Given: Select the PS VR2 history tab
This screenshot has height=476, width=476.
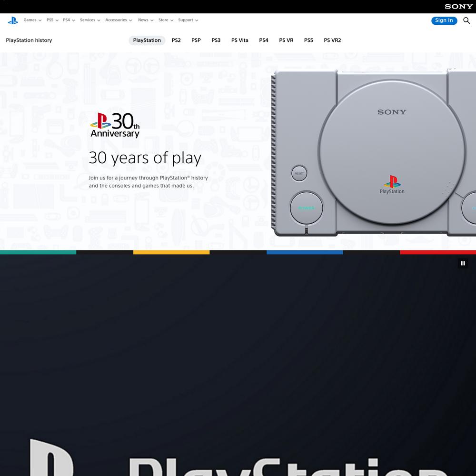Looking at the screenshot, I should (332, 40).
